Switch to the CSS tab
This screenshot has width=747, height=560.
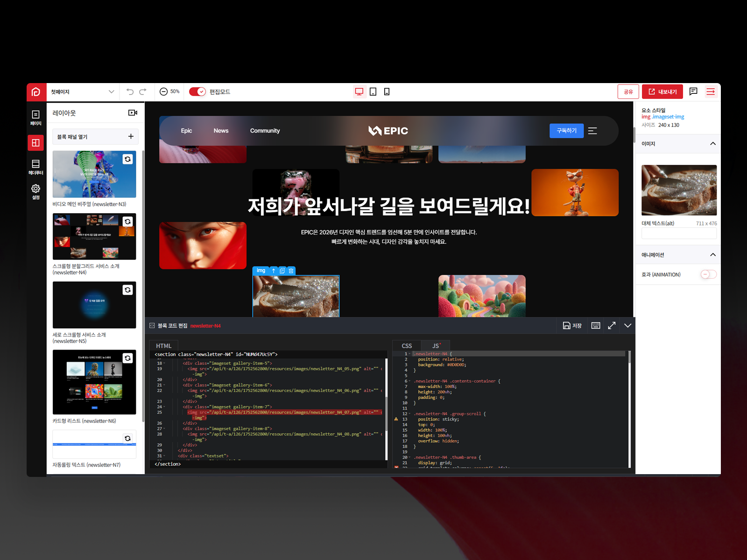click(407, 346)
